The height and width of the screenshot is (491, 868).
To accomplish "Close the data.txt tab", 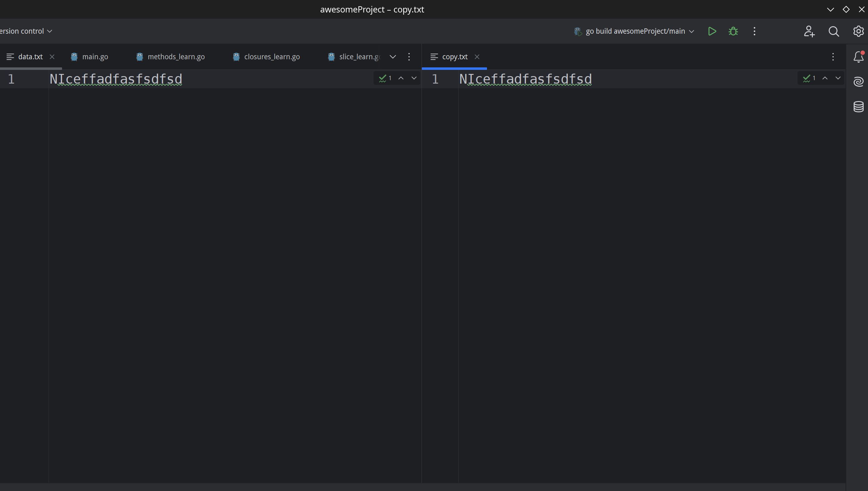I will [x=52, y=57].
